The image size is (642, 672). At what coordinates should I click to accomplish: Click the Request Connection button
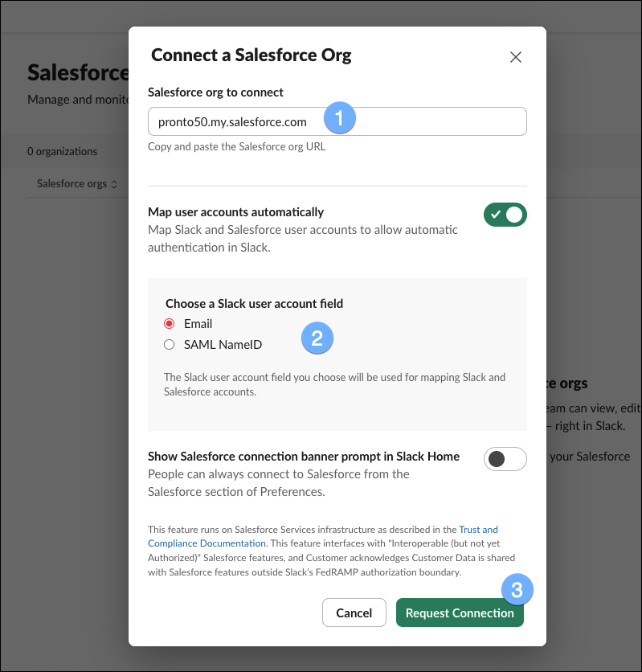(x=460, y=613)
